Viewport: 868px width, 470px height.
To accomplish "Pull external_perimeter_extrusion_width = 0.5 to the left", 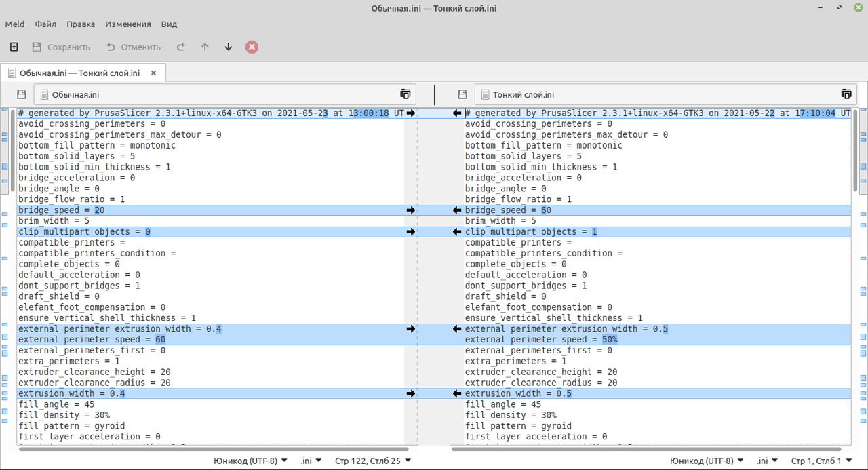I will 457,329.
